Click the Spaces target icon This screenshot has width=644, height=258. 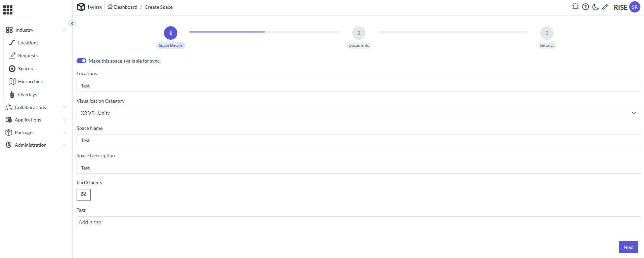pos(12,69)
